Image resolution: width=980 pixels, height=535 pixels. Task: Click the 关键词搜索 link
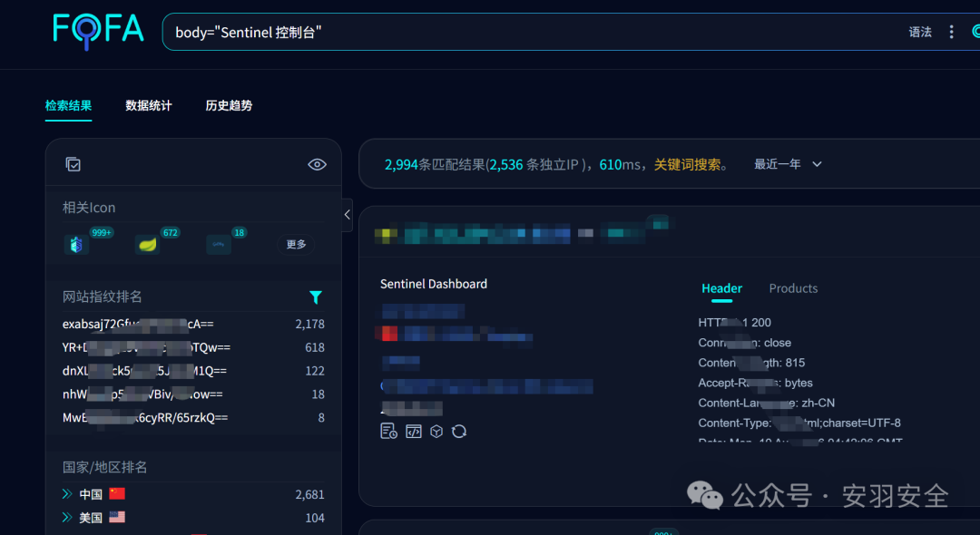coord(687,165)
